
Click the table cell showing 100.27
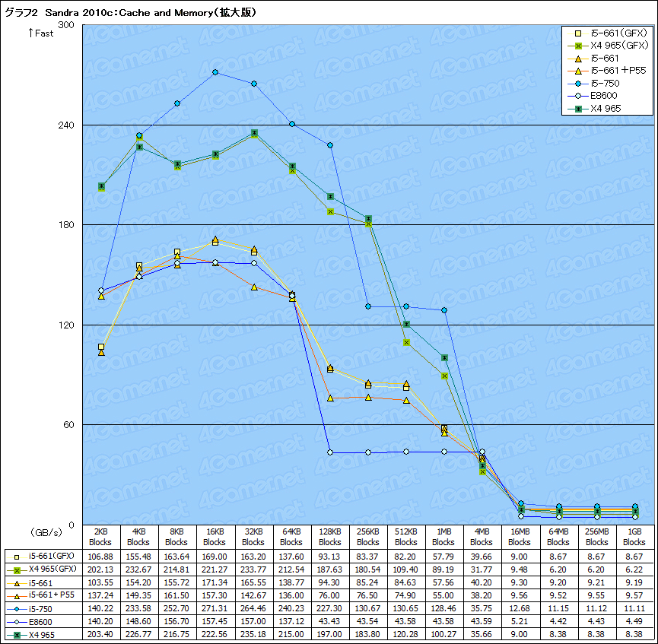444,634
